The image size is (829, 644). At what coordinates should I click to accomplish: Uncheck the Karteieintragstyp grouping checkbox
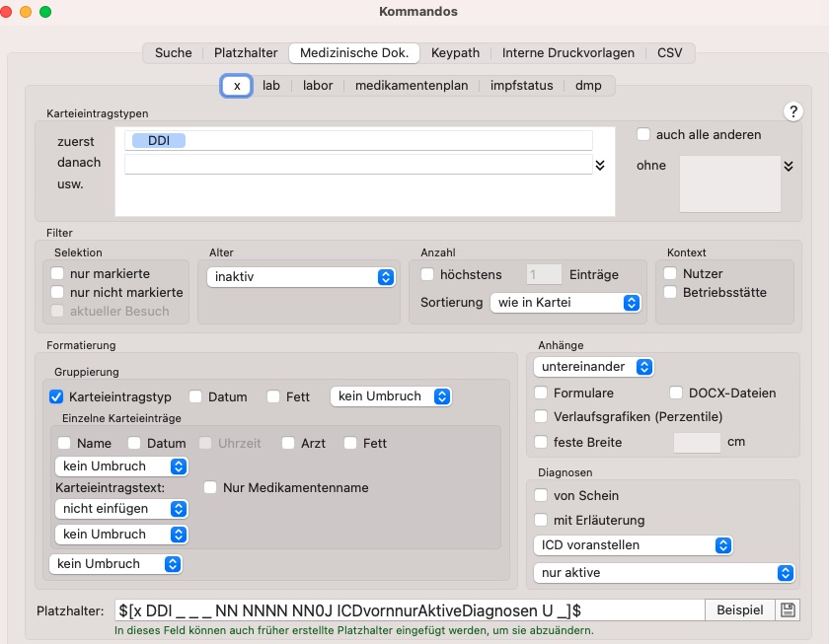(x=56, y=396)
